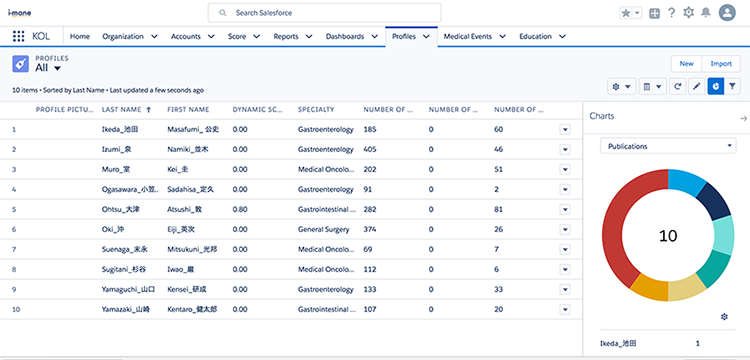Expand the Profiles tab chevron
Image resolution: width=750 pixels, height=360 pixels.
click(426, 36)
